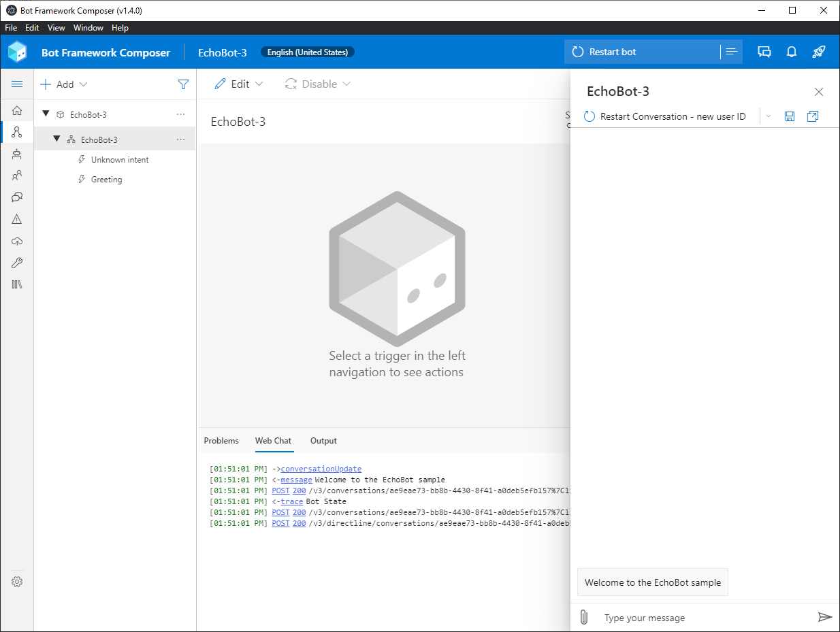The width and height of the screenshot is (840, 632).
Task: Select the Greeting trigger
Action: coord(107,180)
